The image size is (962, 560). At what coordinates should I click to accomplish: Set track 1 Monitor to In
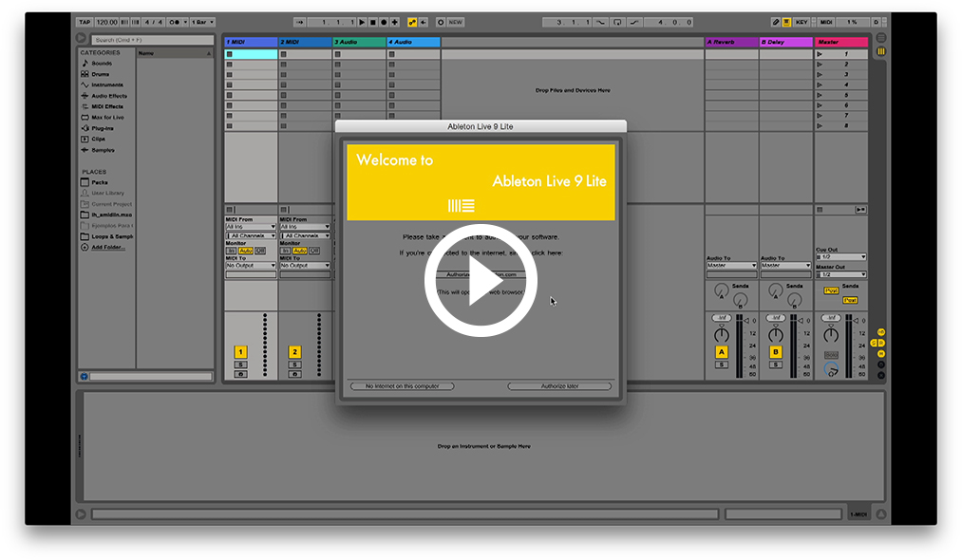pos(232,251)
